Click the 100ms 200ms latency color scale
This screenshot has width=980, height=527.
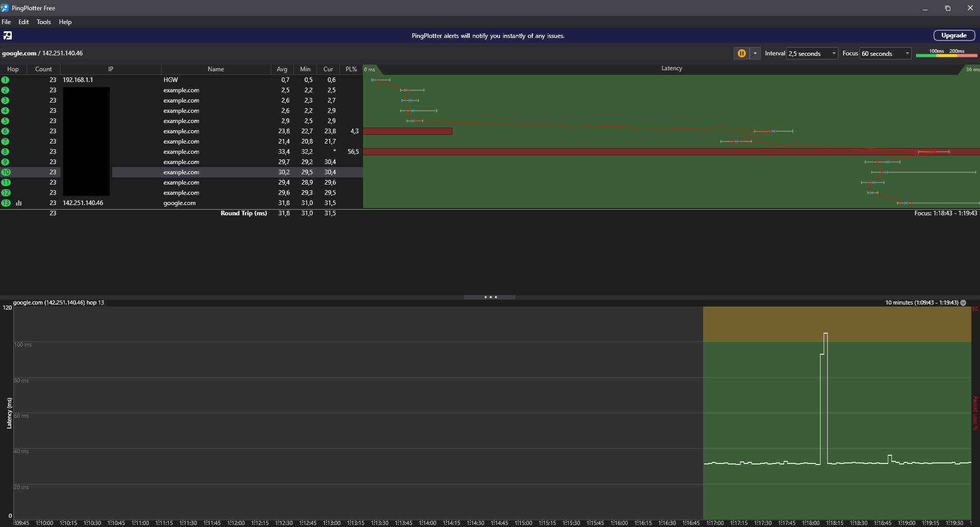[947, 53]
